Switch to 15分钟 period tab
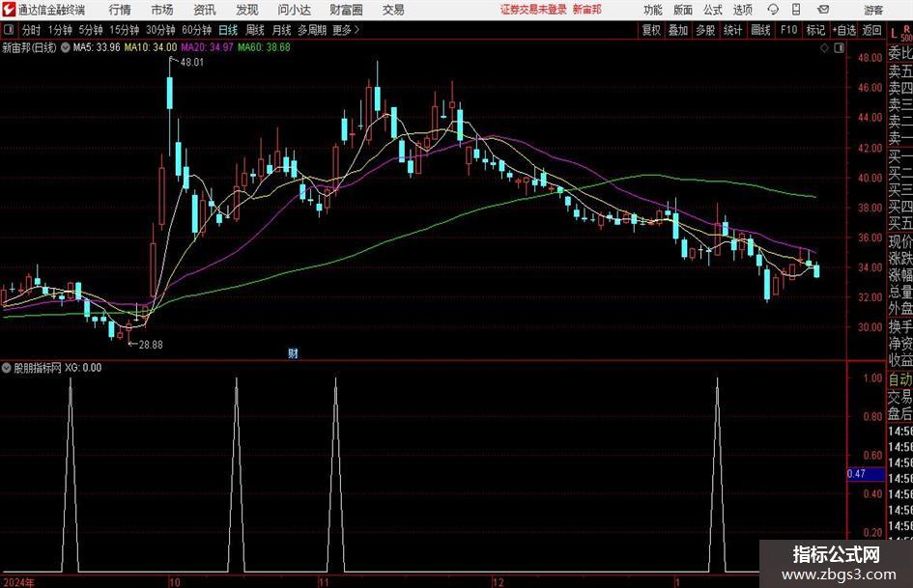913x588 pixels. [x=125, y=30]
